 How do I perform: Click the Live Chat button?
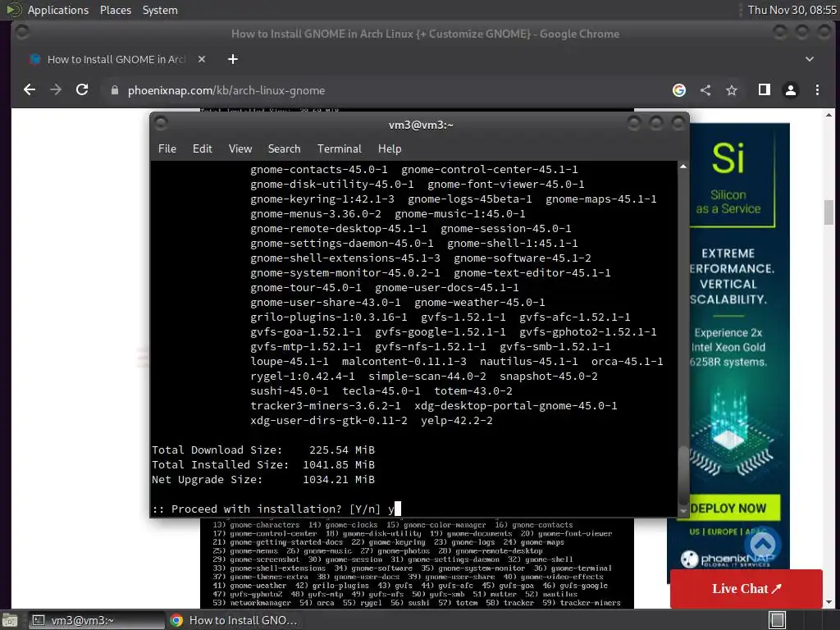point(746,589)
